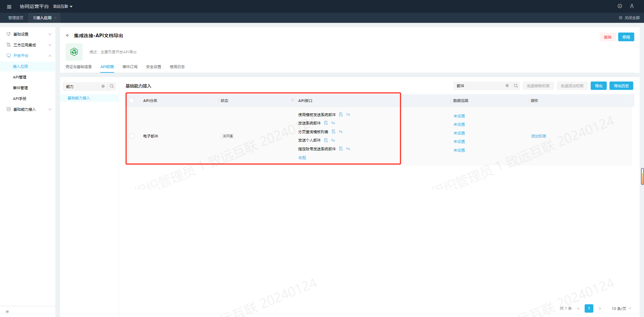Clear the 能力 search box text
Viewport: 644px width, 317px height.
pyautogui.click(x=103, y=86)
